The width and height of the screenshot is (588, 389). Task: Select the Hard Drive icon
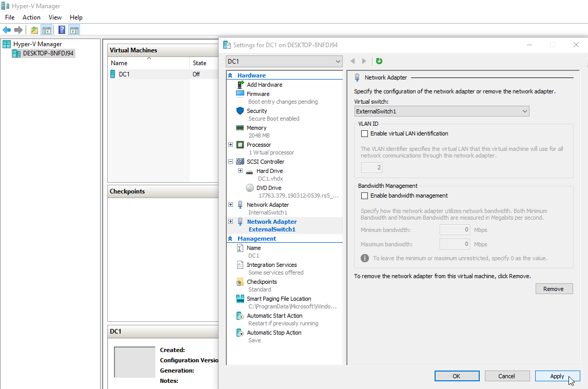249,172
